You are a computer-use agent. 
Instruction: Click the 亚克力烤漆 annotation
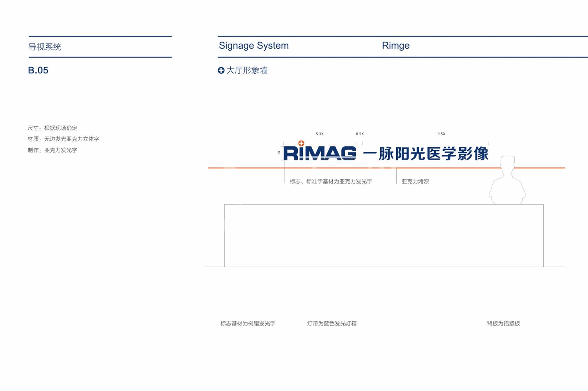(415, 181)
